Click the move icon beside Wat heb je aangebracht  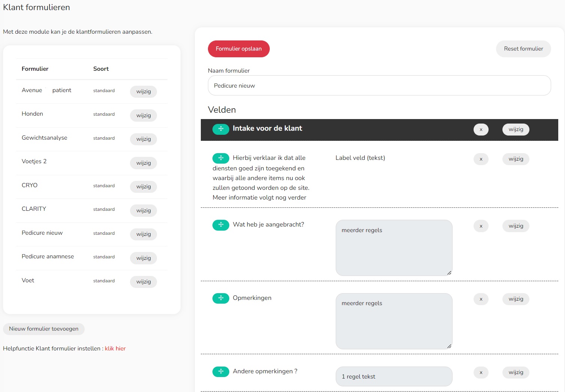tap(221, 225)
